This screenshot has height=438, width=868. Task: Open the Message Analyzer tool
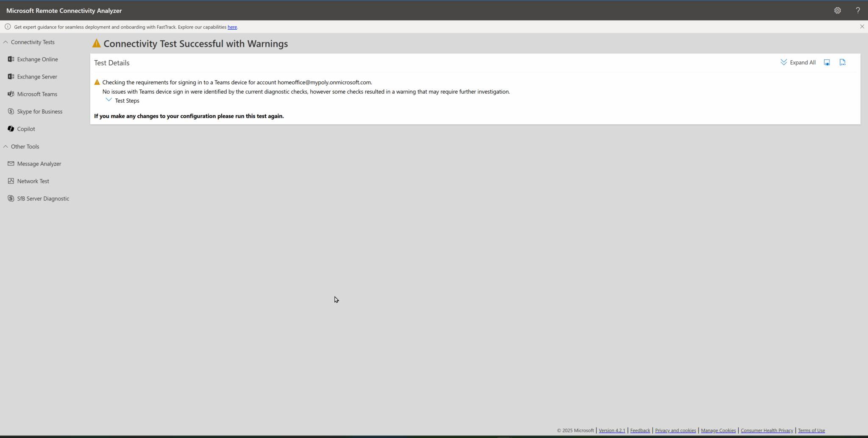coord(39,164)
